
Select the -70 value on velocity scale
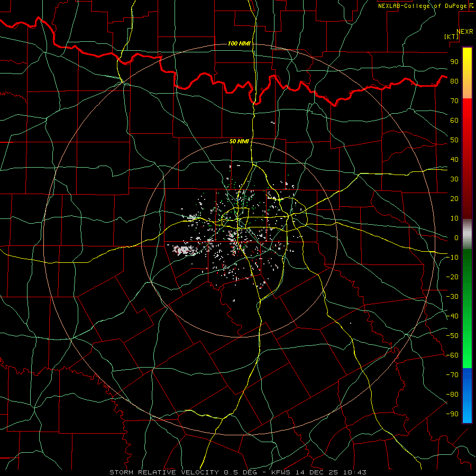452,375
